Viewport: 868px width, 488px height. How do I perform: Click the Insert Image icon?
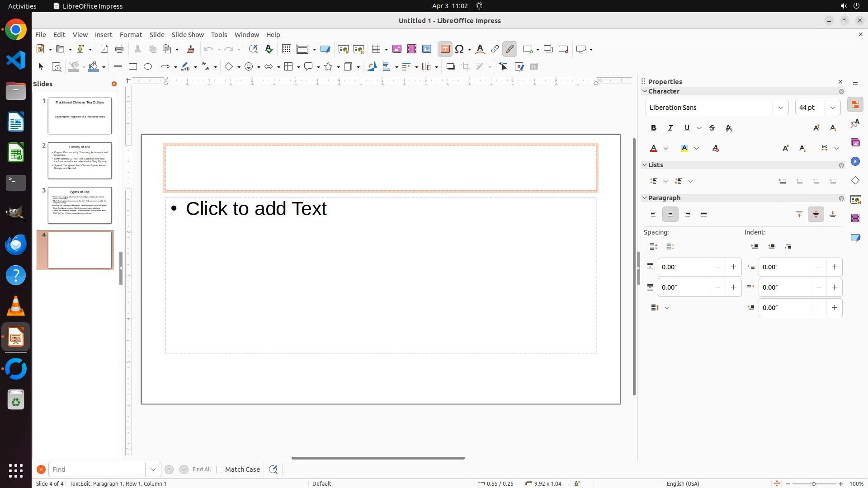point(397,49)
